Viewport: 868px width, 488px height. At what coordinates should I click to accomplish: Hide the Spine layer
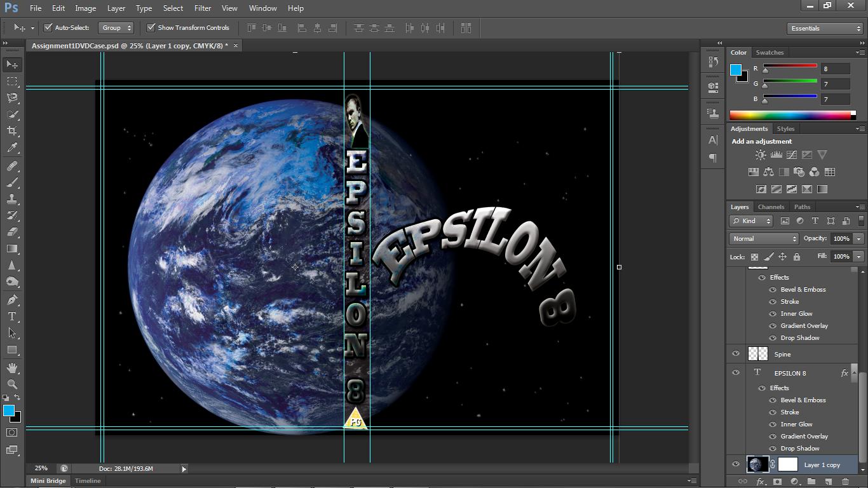tap(736, 354)
